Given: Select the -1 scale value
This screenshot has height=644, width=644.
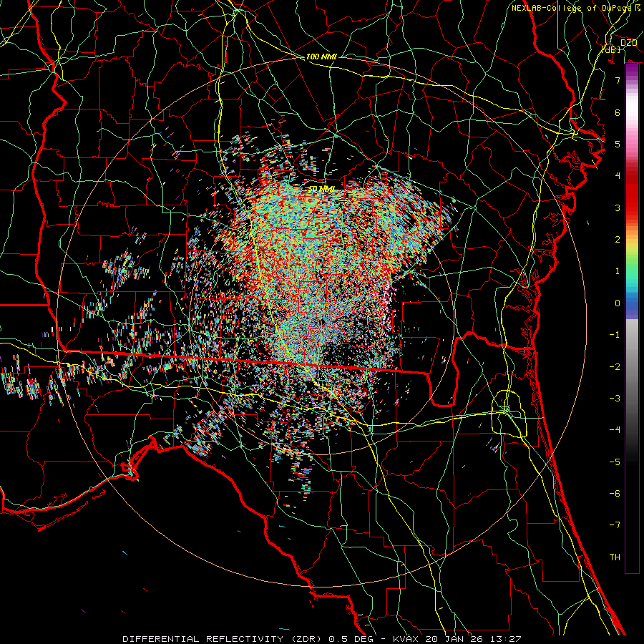Looking at the screenshot, I should (x=615, y=335).
